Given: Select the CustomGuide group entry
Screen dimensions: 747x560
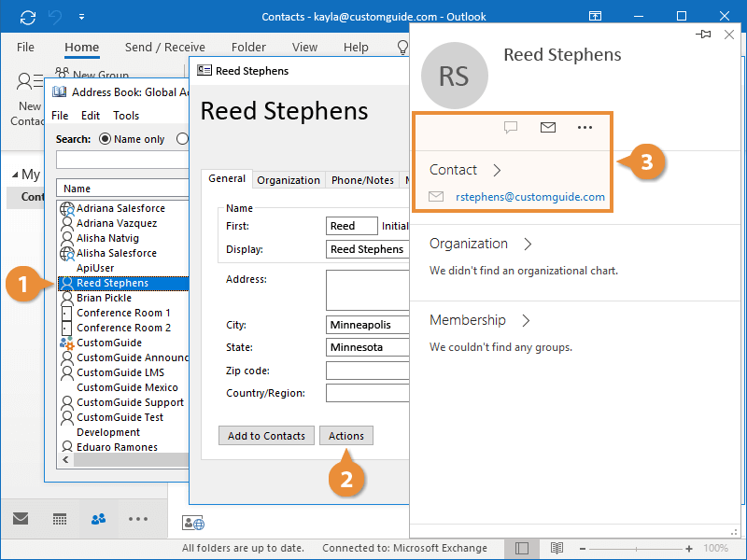Looking at the screenshot, I should tap(109, 343).
